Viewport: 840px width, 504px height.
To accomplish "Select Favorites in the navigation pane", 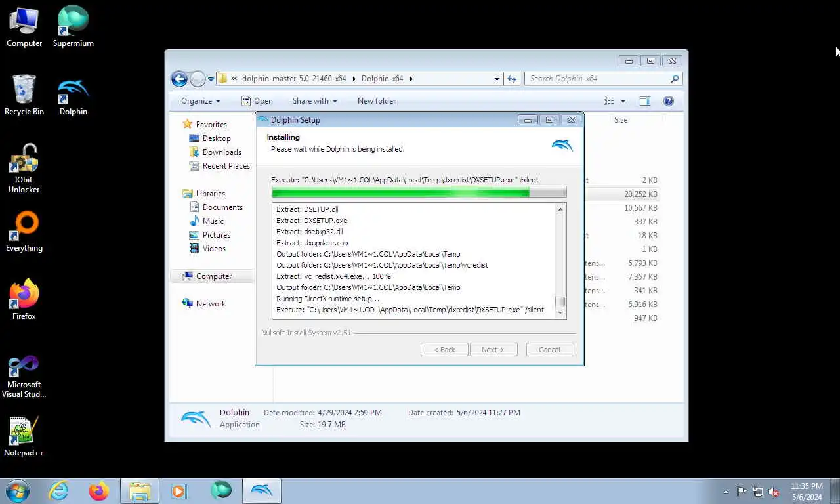I will tap(211, 125).
